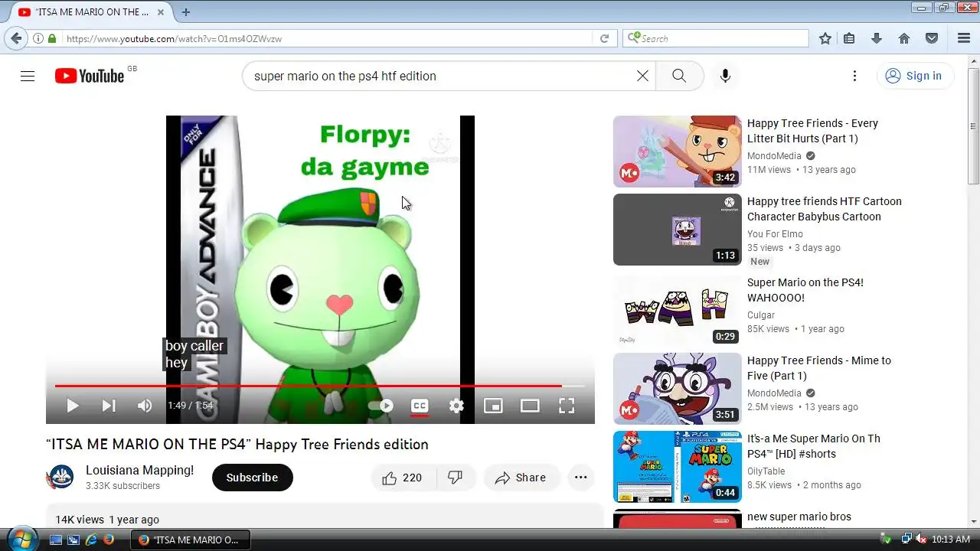Open Happy tree friends HTF Cartoon title
980x551 pixels.
pos(824,209)
